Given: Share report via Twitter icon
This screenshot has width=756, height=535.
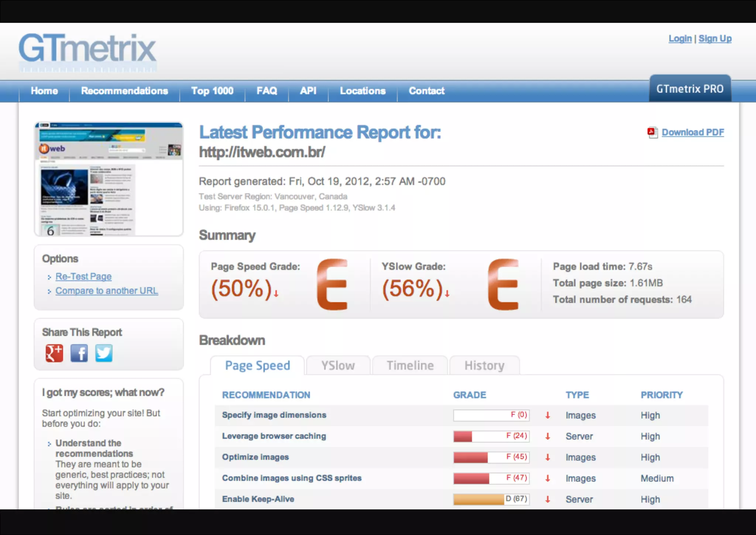Looking at the screenshot, I should click(104, 353).
